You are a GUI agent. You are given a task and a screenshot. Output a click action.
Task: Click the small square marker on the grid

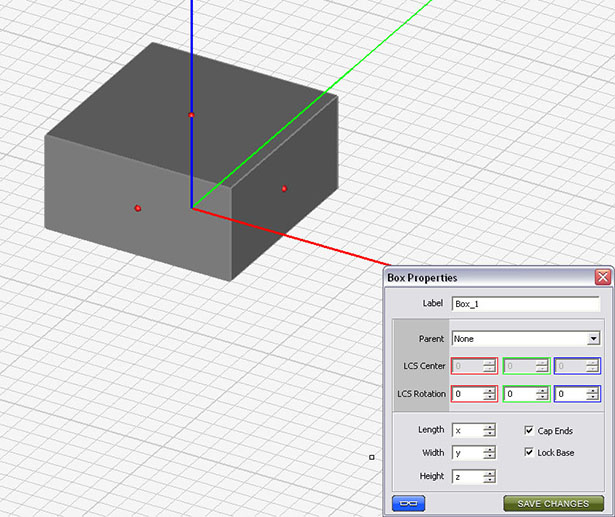[x=372, y=457]
